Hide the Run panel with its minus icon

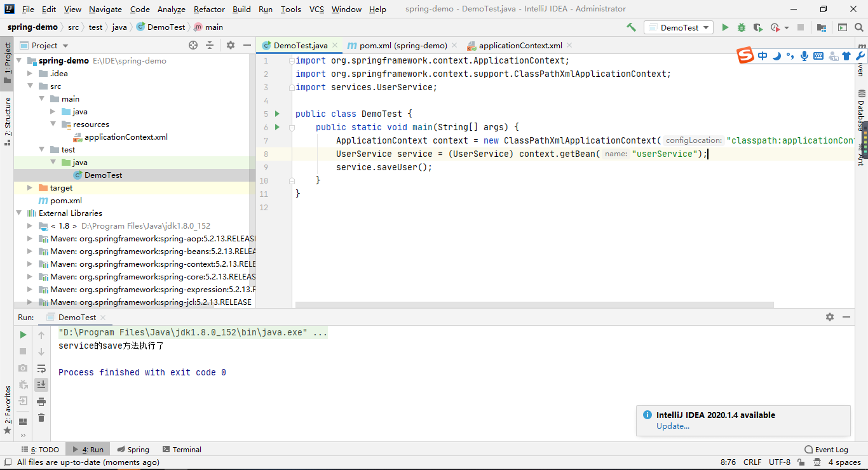click(846, 317)
